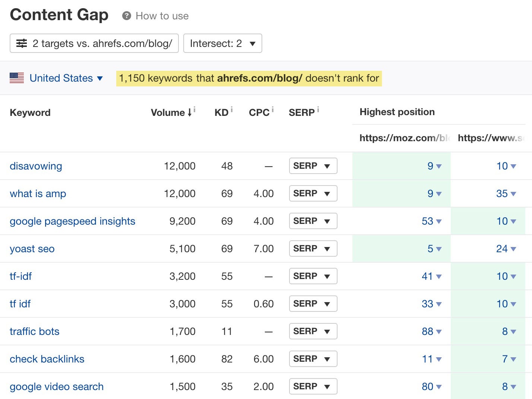Click the United States flag icon
The image size is (532, 399).
click(x=16, y=78)
